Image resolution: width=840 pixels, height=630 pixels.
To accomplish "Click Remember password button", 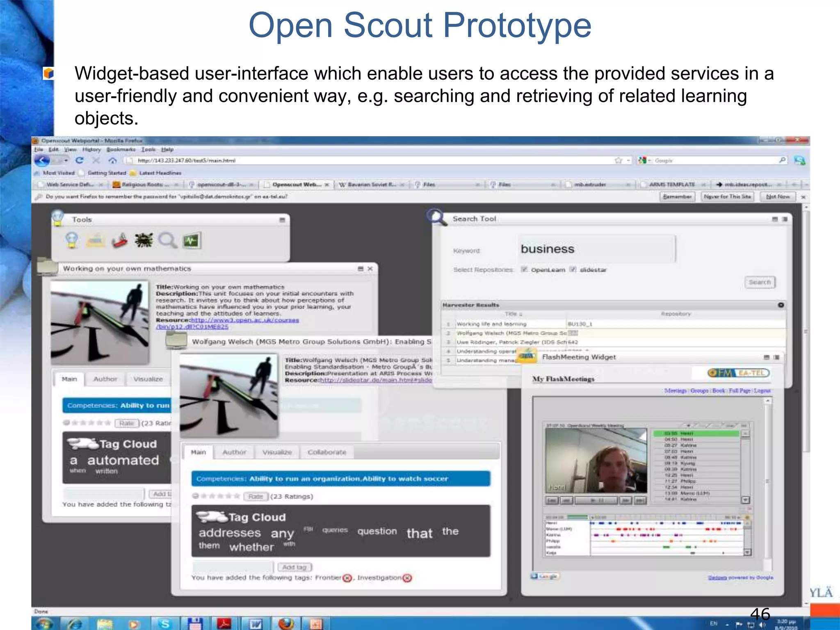I will [x=678, y=197].
